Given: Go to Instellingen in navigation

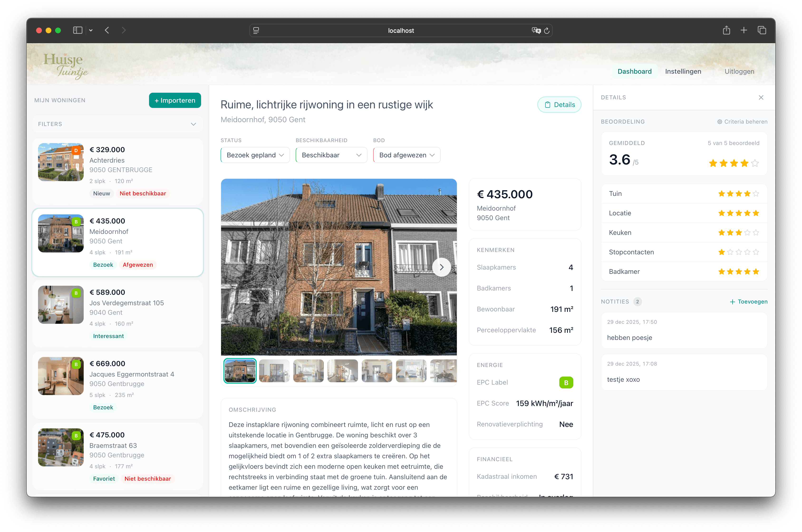Looking at the screenshot, I should (683, 71).
